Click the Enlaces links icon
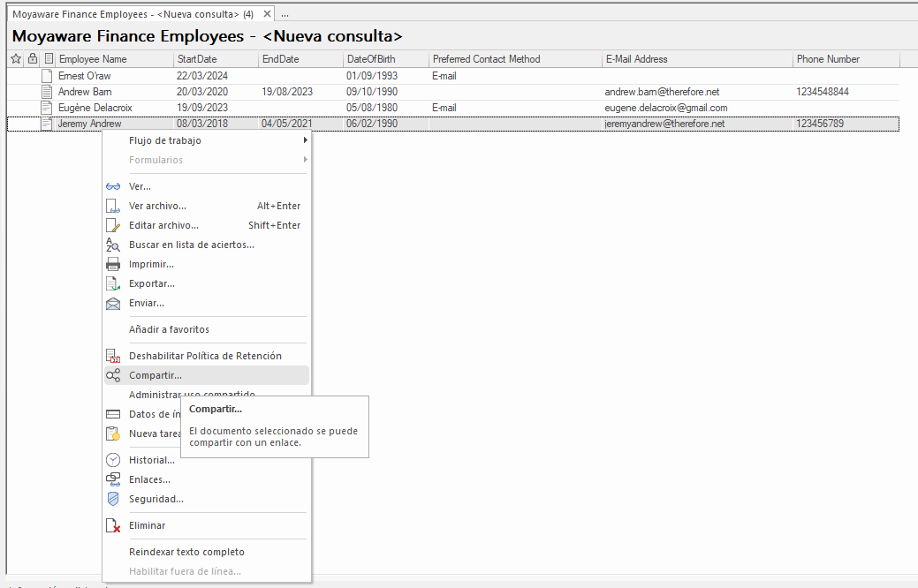 [113, 479]
